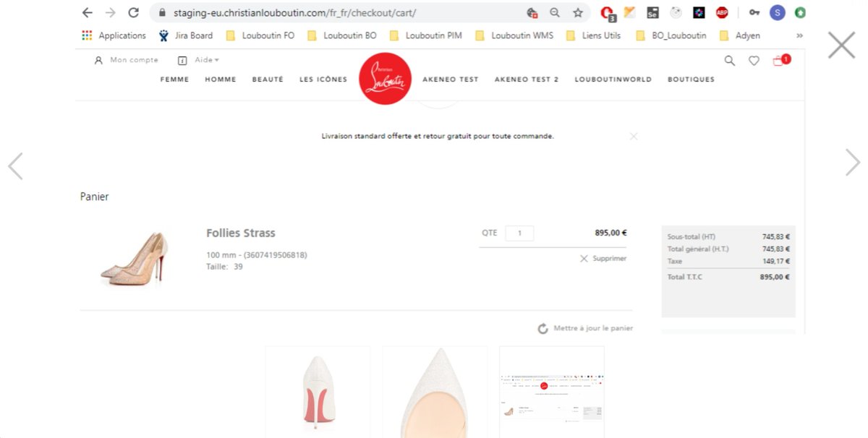This screenshot has height=438, width=868.
Task: Bookmark this page with the star icon
Action: point(577,12)
